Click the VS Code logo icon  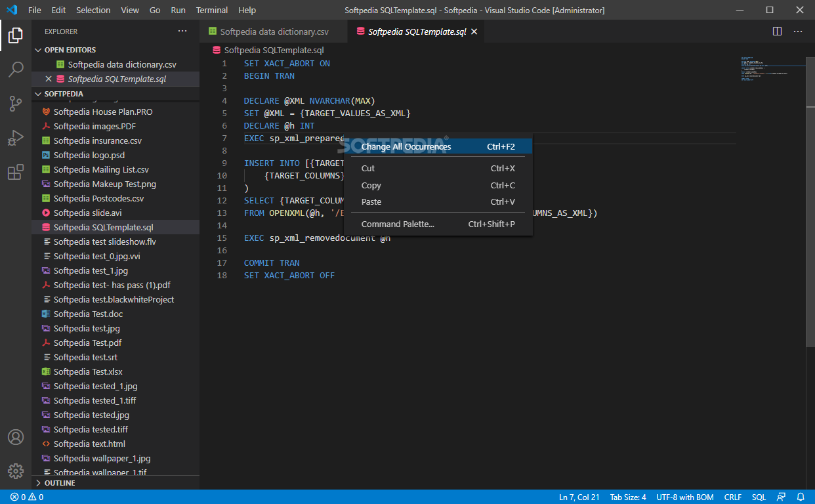coord(12,10)
